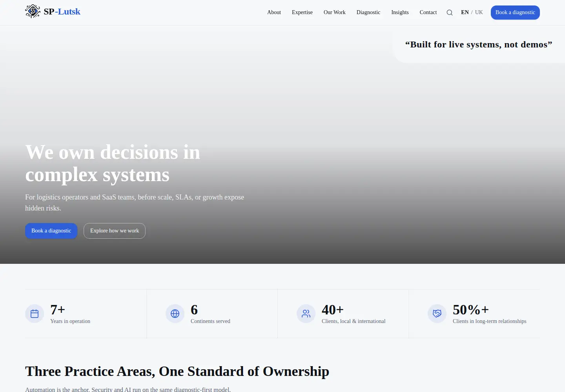Open the About menu item

[274, 13]
